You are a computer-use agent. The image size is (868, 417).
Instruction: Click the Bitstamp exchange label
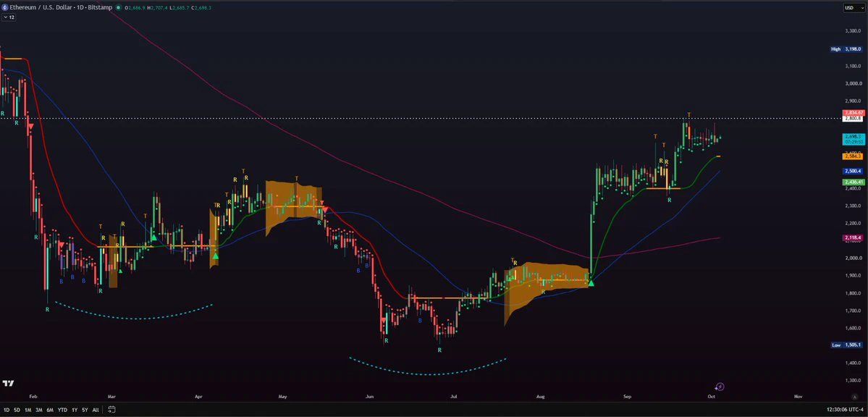100,8
